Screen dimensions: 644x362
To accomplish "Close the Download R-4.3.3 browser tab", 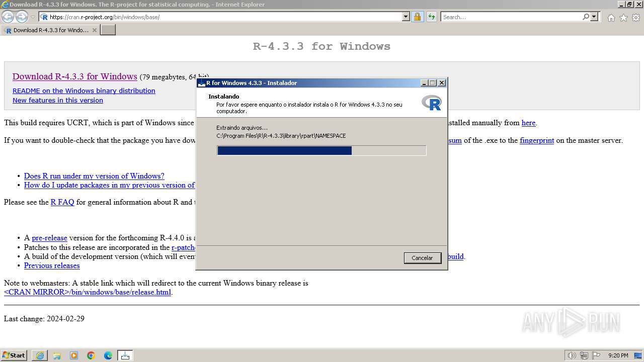I will click(95, 30).
